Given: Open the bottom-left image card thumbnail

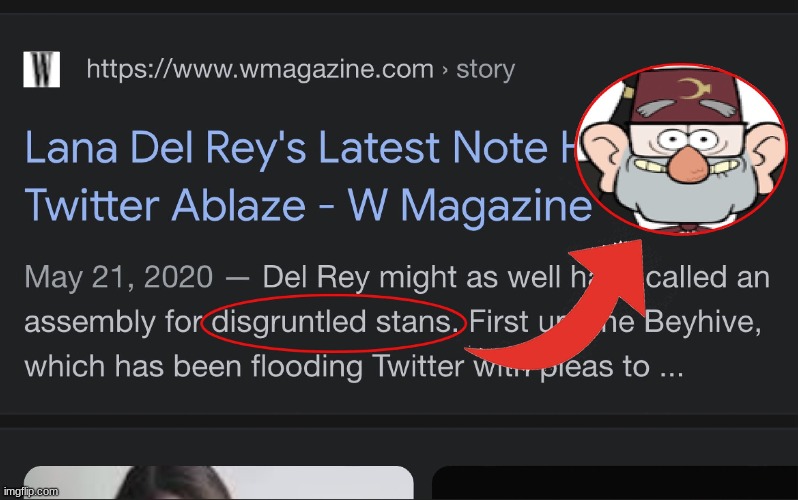Looking at the screenshot, I should [219, 483].
